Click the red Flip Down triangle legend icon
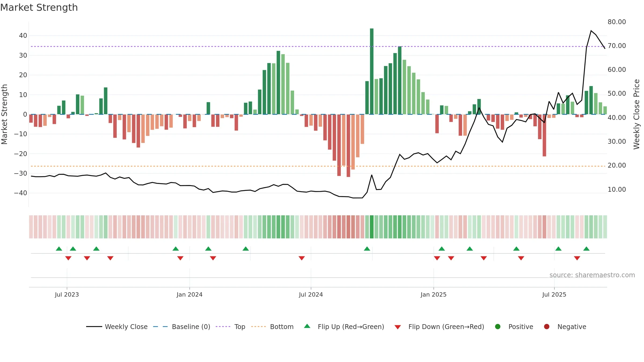The width and height of the screenshot is (644, 362). click(x=398, y=327)
